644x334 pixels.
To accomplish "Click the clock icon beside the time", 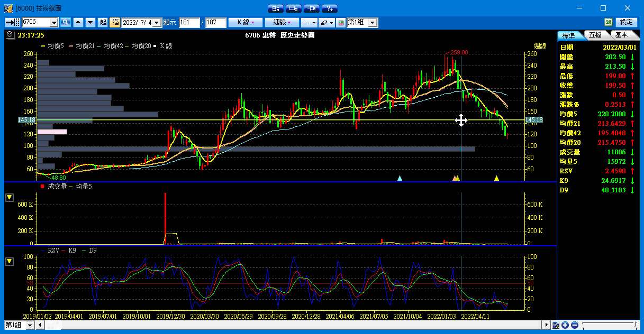I will point(10,35).
